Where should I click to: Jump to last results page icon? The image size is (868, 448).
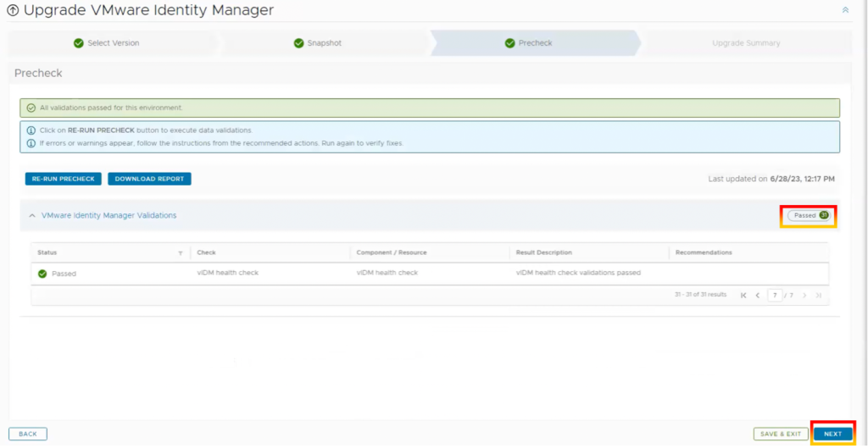[x=819, y=296]
